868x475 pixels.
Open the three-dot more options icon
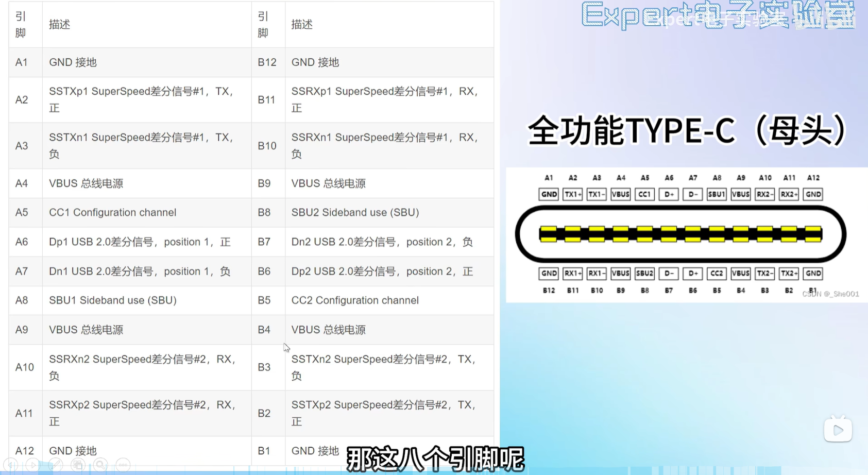[x=123, y=465]
